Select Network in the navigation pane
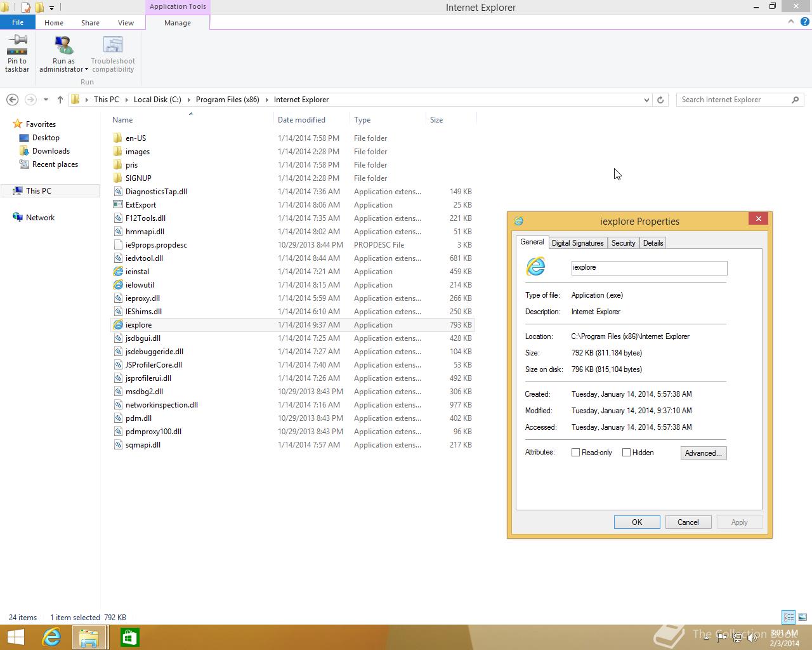Viewport: 812px width, 650px height. (40, 217)
